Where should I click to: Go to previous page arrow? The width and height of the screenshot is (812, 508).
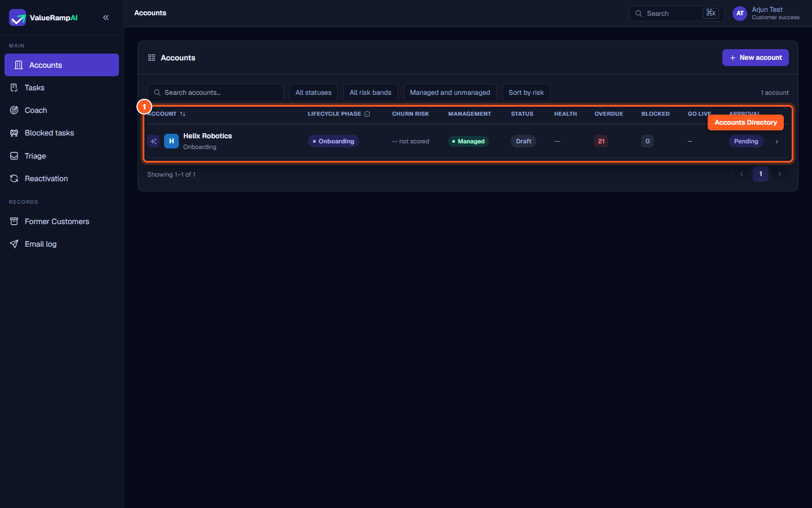point(742,174)
